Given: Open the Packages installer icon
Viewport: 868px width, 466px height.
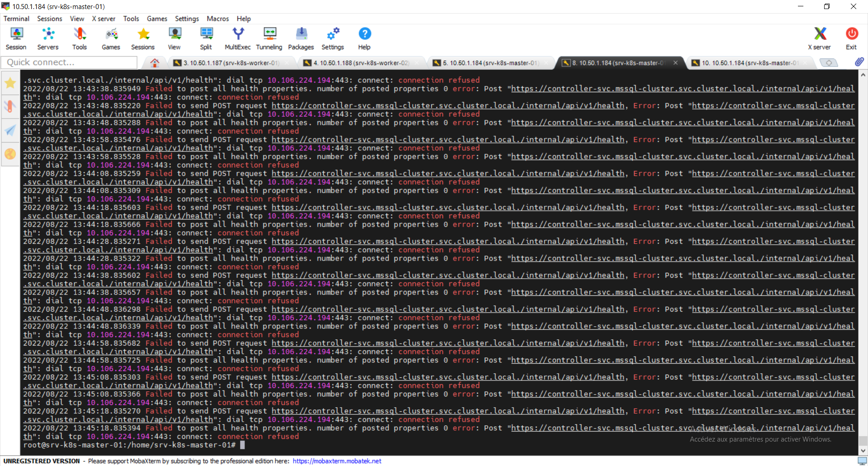Looking at the screenshot, I should click(x=301, y=38).
